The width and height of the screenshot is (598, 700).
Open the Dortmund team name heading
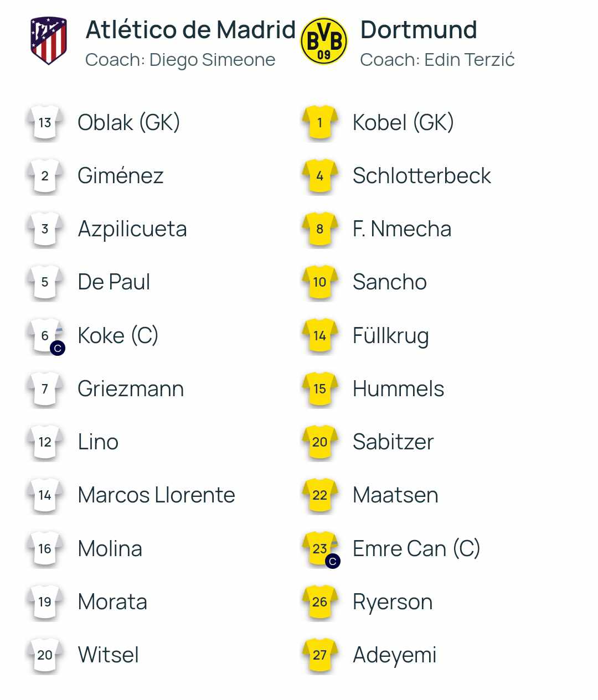(x=419, y=30)
